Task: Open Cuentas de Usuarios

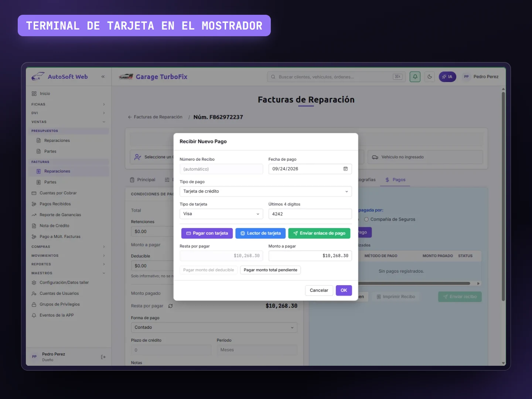Action: (68, 294)
